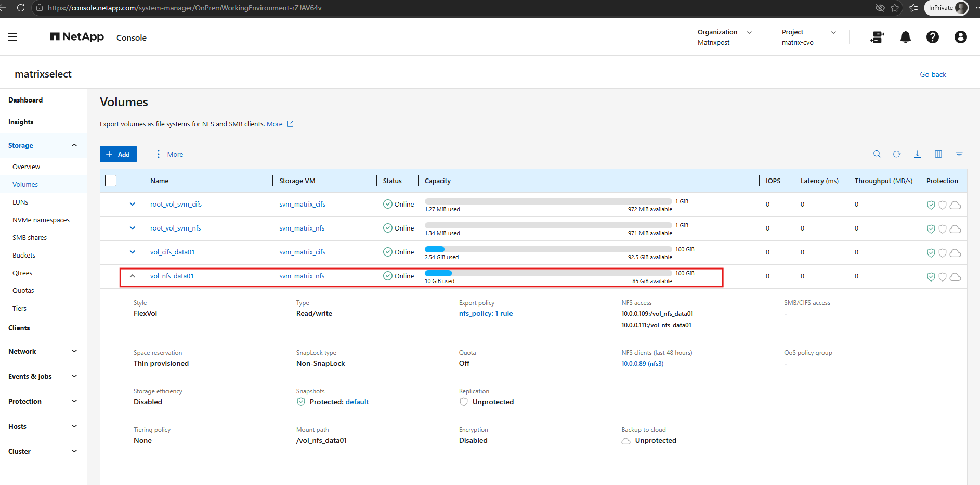Open the user account icon
This screenshot has height=485, width=980.
point(961,37)
